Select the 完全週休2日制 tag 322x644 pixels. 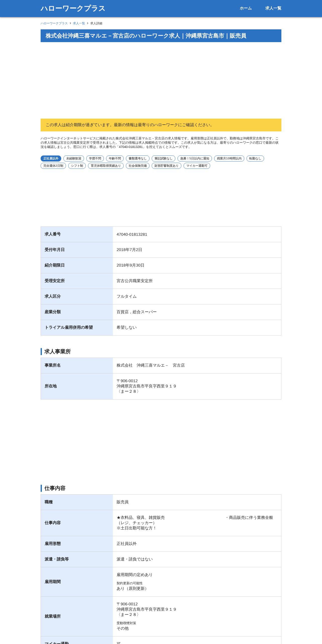[53, 166]
